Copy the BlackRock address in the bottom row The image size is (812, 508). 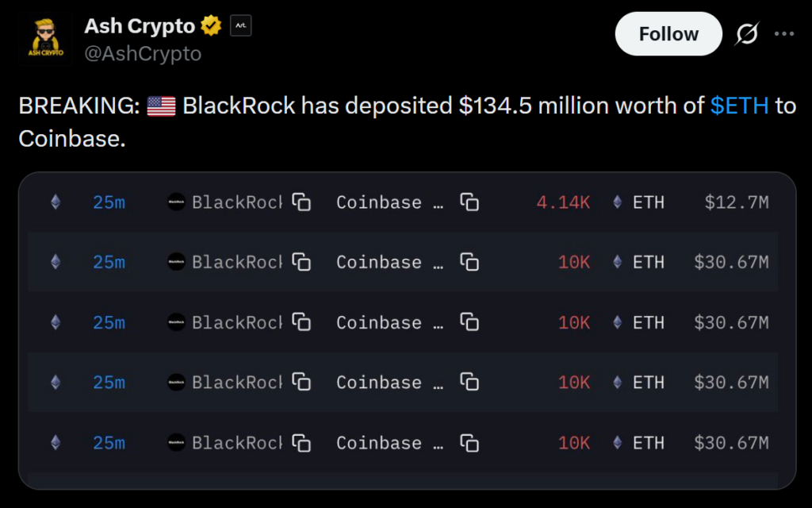pos(300,443)
